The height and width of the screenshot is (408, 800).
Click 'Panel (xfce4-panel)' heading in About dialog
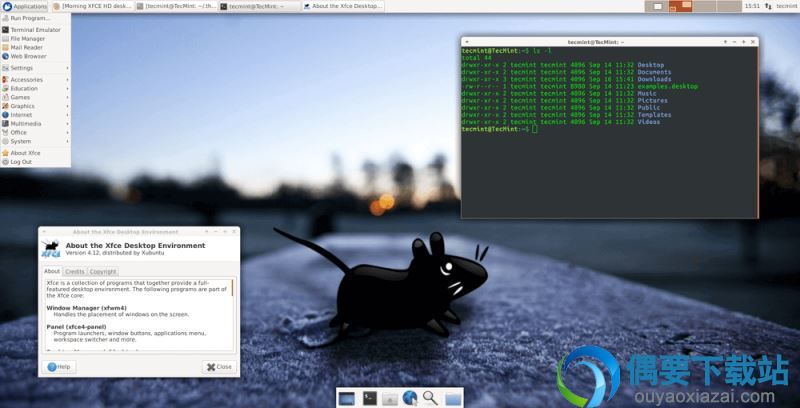pos(76,327)
